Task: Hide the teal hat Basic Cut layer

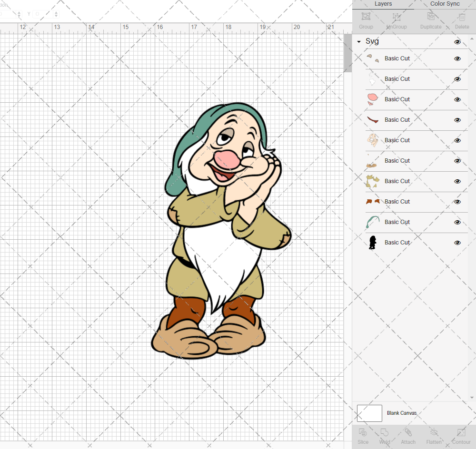Action: 457,223
